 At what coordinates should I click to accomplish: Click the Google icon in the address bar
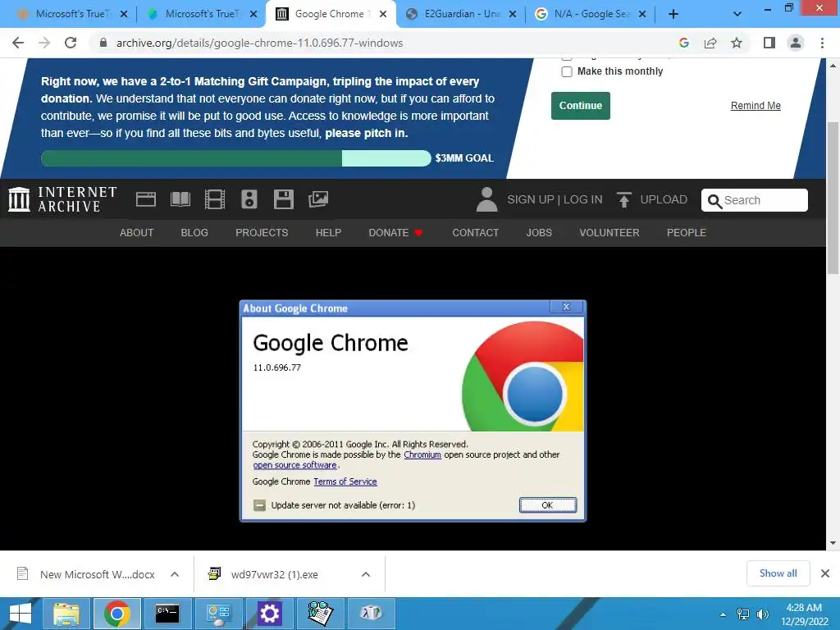coord(683,43)
